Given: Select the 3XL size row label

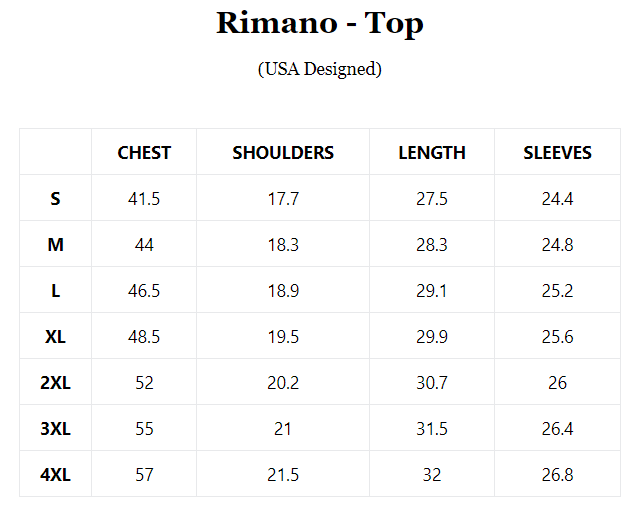Looking at the screenshot, I should [x=55, y=429].
